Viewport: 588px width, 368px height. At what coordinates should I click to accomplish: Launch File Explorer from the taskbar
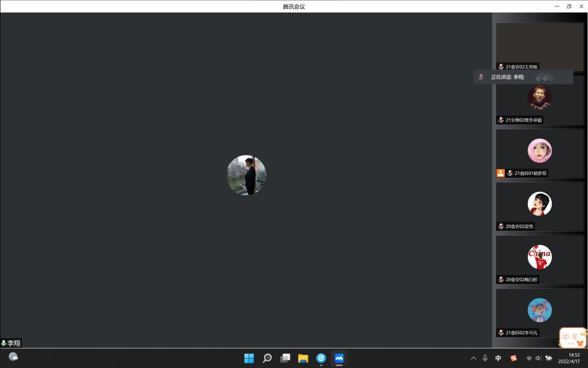(x=303, y=358)
